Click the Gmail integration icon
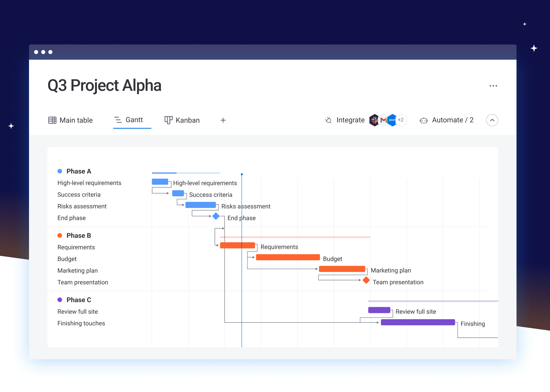550x392 pixels. point(383,120)
